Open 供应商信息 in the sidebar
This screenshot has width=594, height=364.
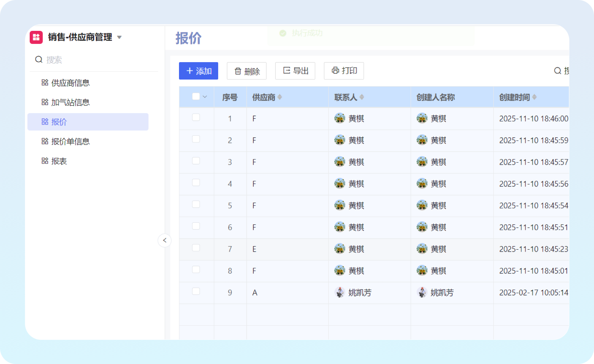click(70, 83)
